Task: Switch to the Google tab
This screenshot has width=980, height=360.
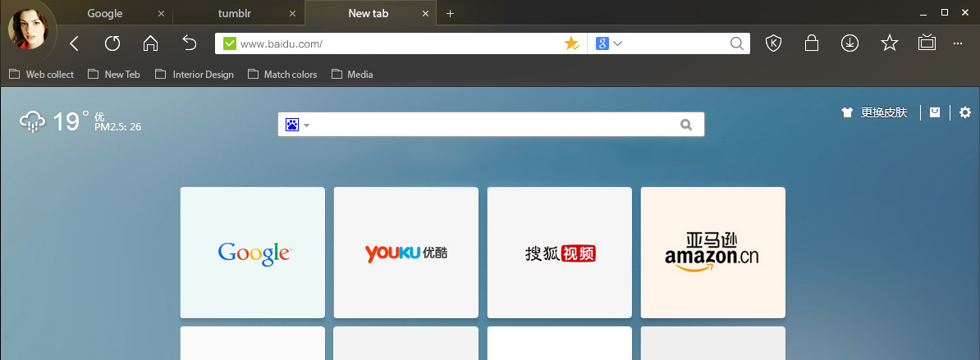Action: point(104,13)
